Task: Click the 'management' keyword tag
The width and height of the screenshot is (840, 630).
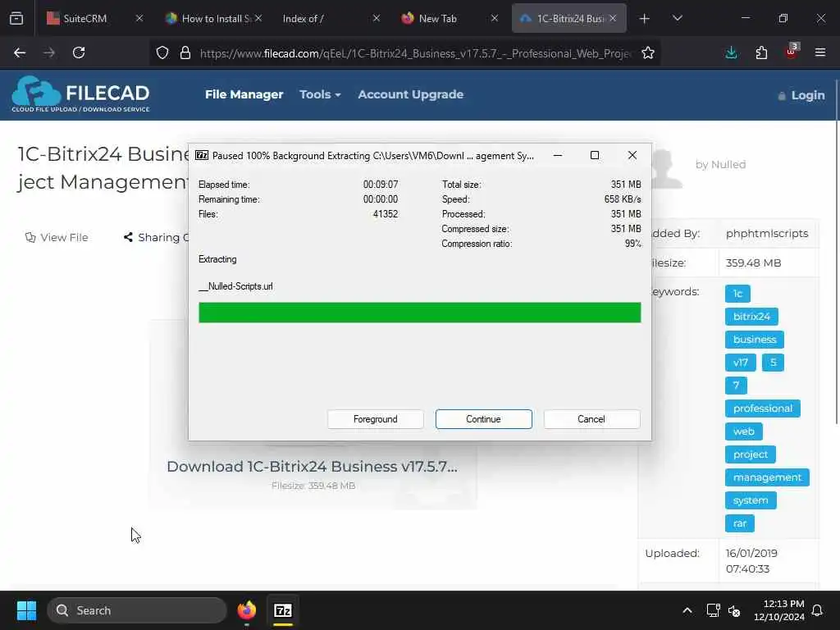Action: 767,477
